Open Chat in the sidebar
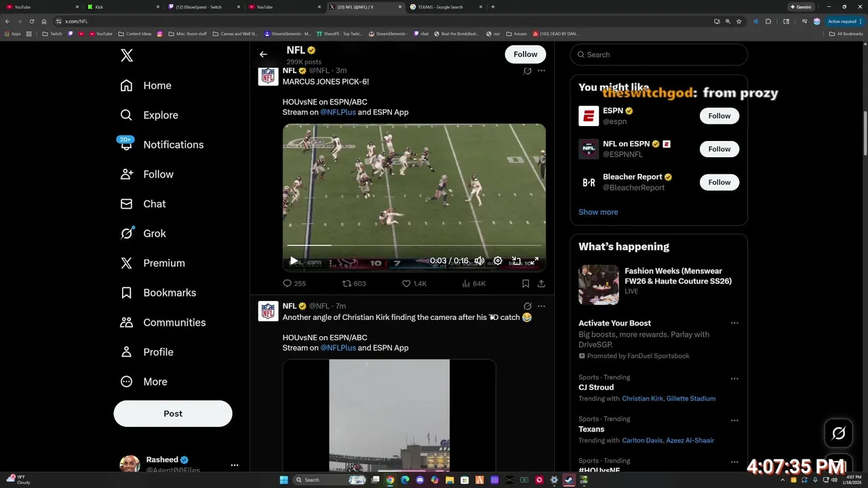Screen dimensions: 868x488 coord(143,204)
